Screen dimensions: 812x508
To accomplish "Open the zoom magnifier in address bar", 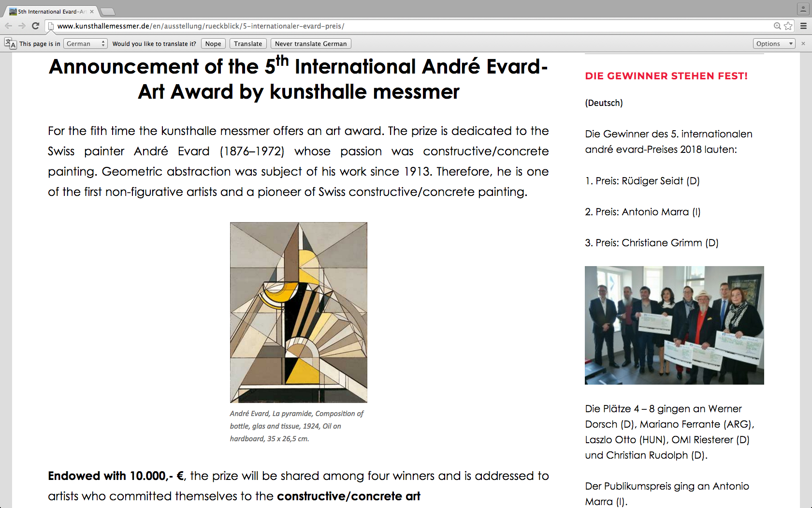I will point(777,26).
